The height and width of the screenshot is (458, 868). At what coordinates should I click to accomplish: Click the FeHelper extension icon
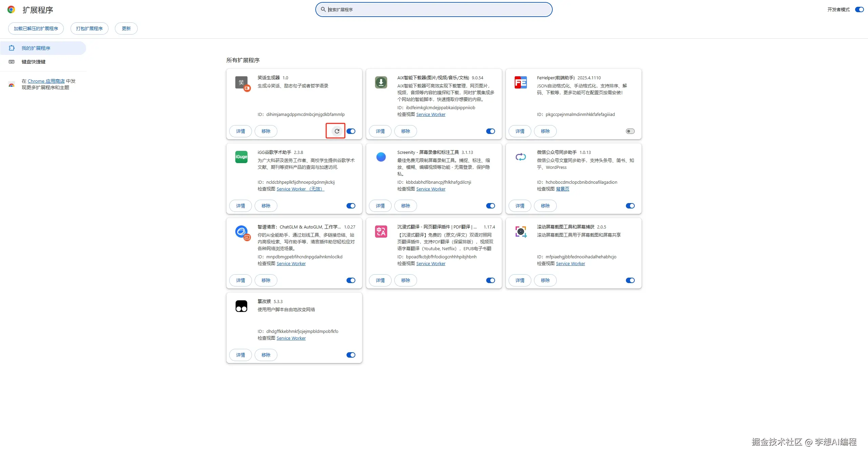520,82
